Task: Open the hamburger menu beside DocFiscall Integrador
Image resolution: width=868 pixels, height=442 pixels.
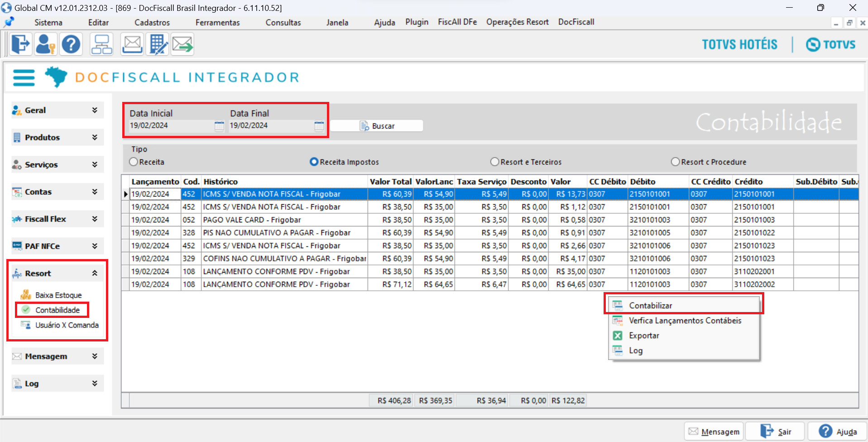Action: 24,77
